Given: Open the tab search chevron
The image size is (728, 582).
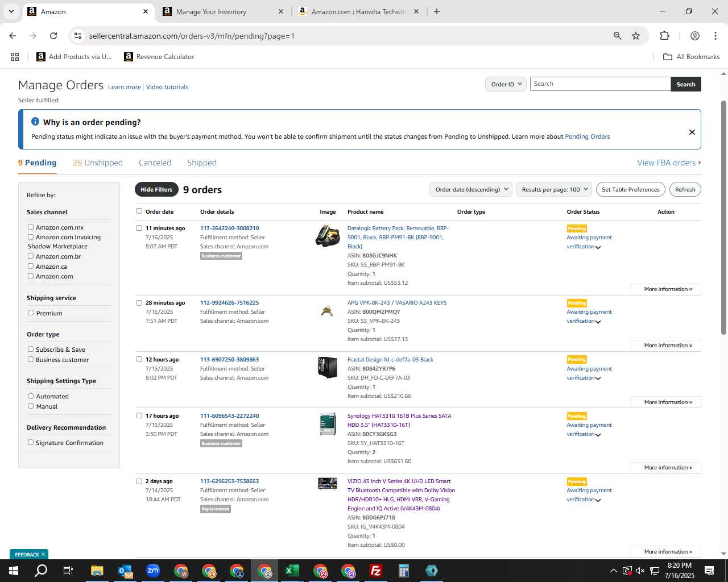Looking at the screenshot, I should point(11,11).
